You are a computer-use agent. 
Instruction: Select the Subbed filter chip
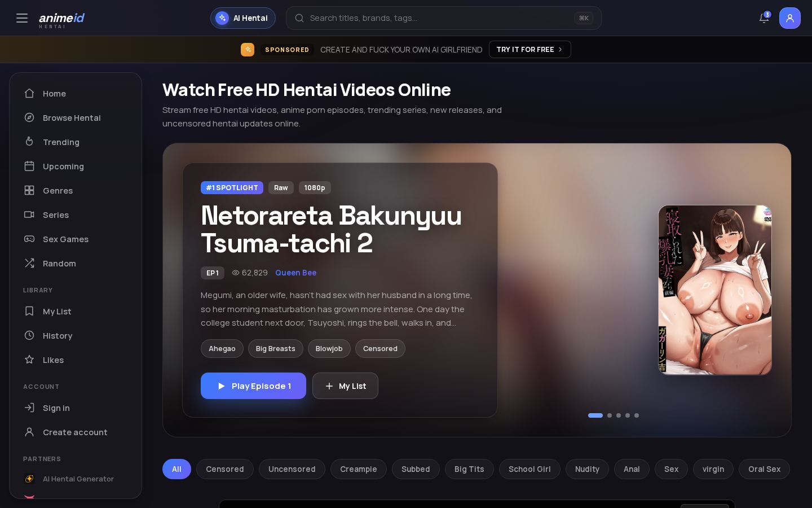416,469
